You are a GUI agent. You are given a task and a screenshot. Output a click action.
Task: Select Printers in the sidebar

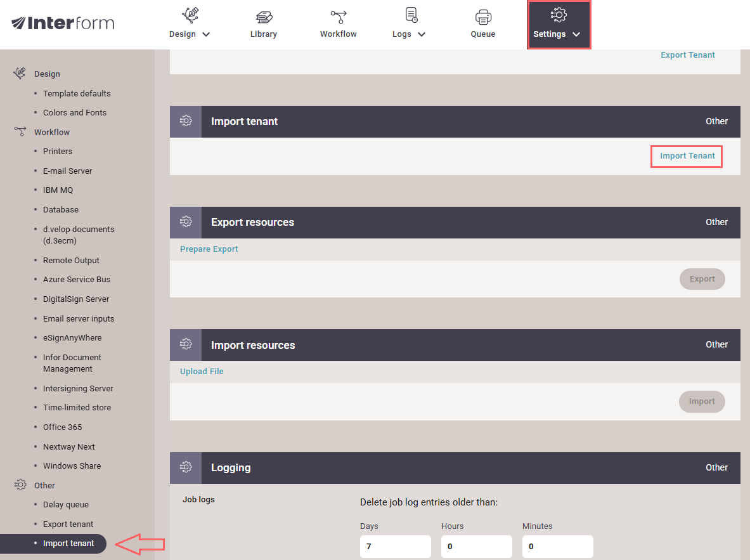[x=58, y=152]
